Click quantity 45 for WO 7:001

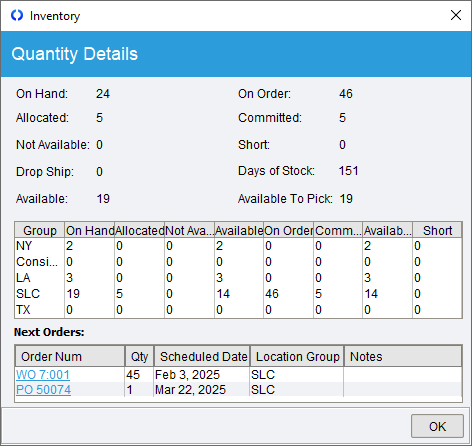click(133, 375)
